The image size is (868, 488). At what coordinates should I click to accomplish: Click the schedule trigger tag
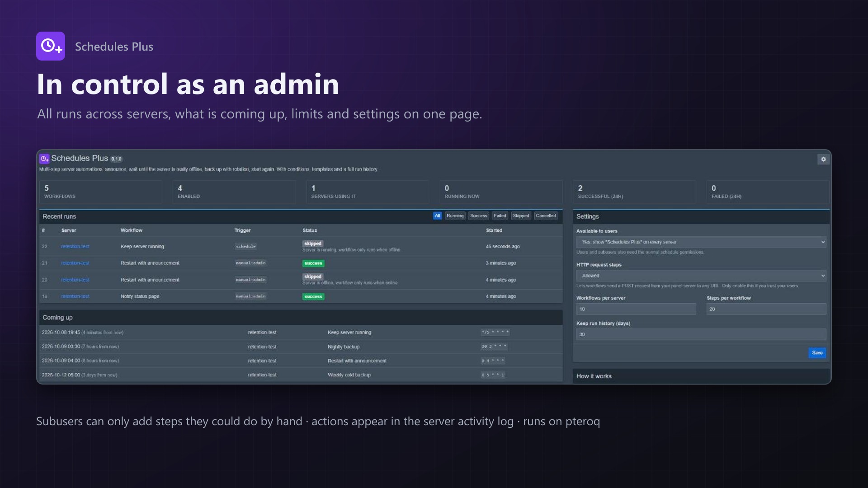pos(246,247)
